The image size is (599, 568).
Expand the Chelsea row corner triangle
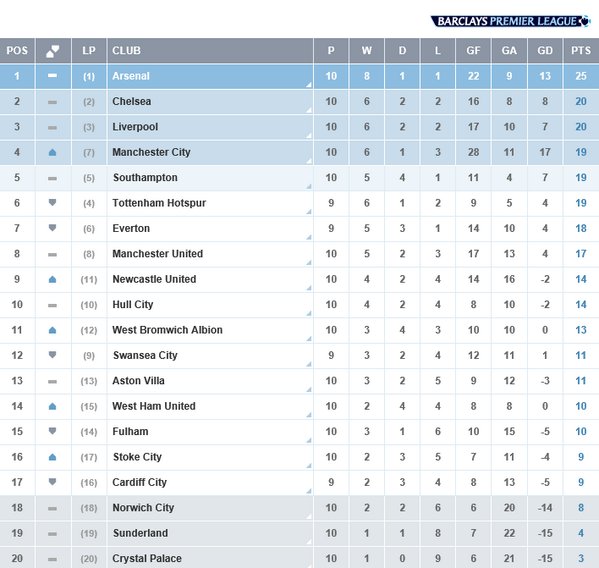click(x=309, y=110)
